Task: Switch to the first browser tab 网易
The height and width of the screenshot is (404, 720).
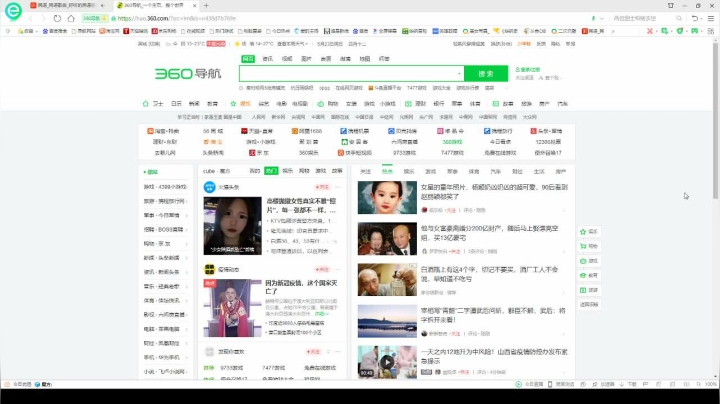Action: 66,6
